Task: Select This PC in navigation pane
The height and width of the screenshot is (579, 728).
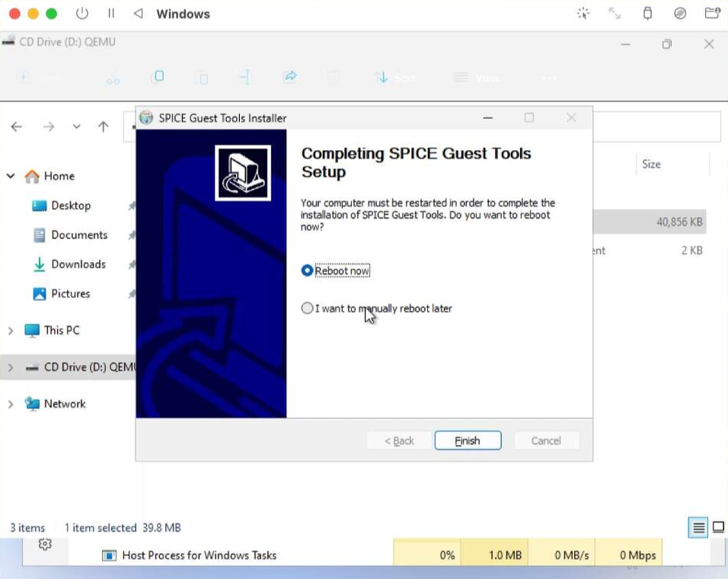Action: 52,330
